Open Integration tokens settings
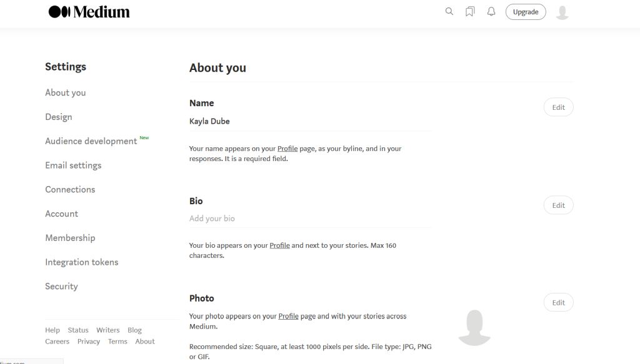The height and width of the screenshot is (364, 640). (x=81, y=262)
